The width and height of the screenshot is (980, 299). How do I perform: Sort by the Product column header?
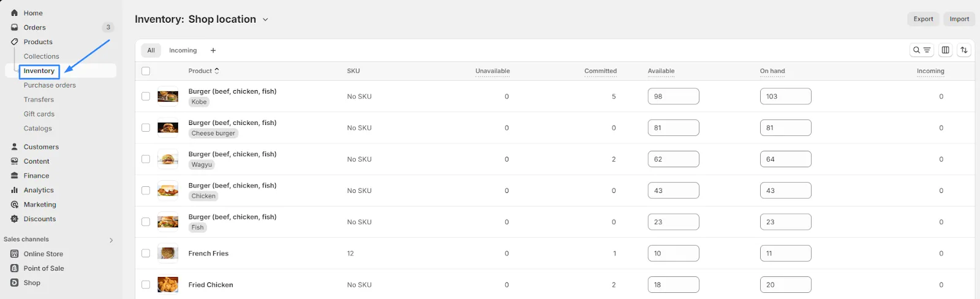pos(204,71)
